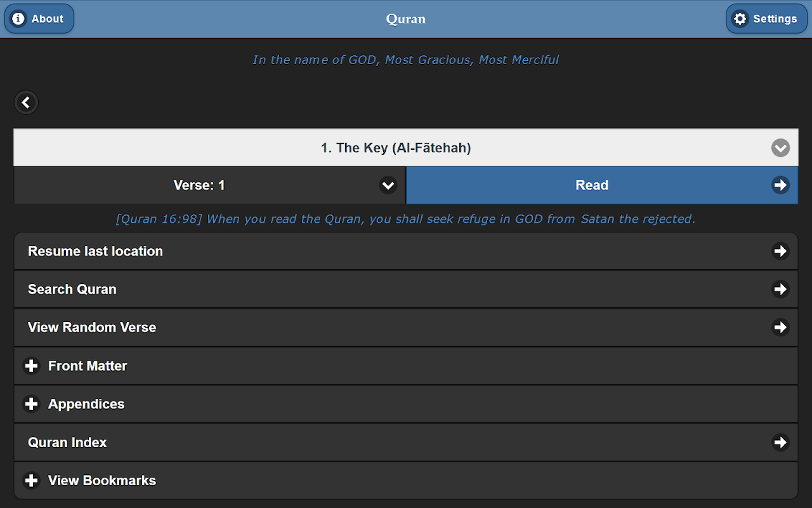The width and height of the screenshot is (812, 508).
Task: Open the Search Quran menu item
Action: pyautogui.click(x=72, y=289)
